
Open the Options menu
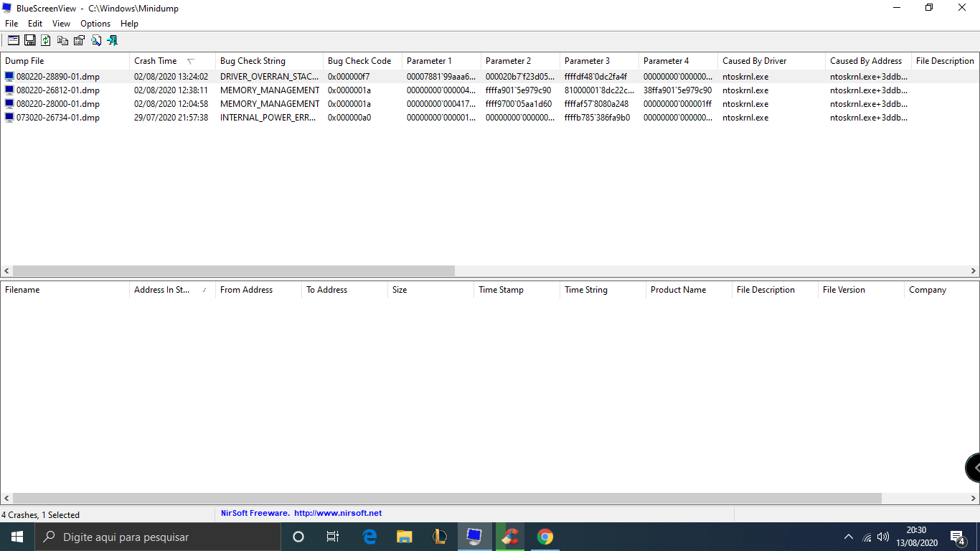[95, 24]
